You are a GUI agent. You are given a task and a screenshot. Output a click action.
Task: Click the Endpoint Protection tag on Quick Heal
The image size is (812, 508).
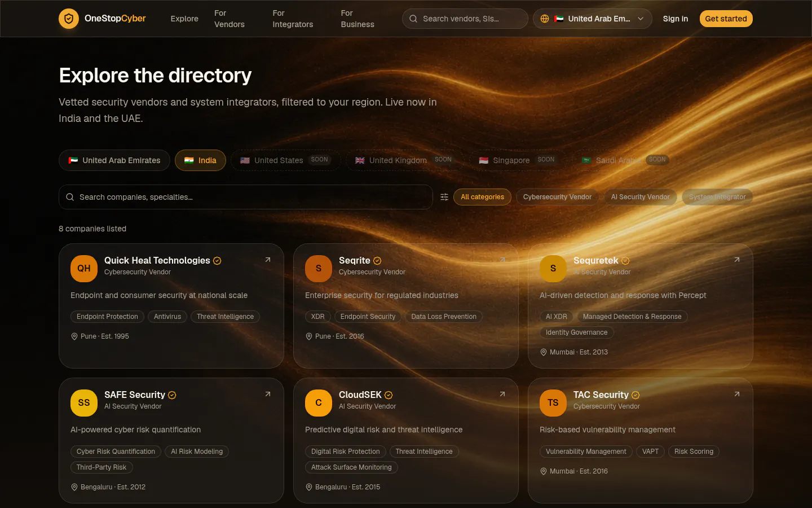(107, 317)
